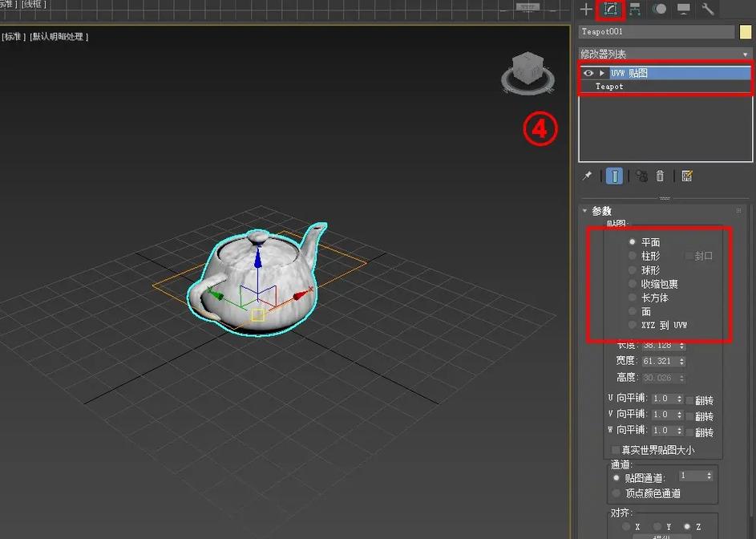756x539 pixels.
Task: Collapse the 参数 rollout
Action: pos(586,211)
